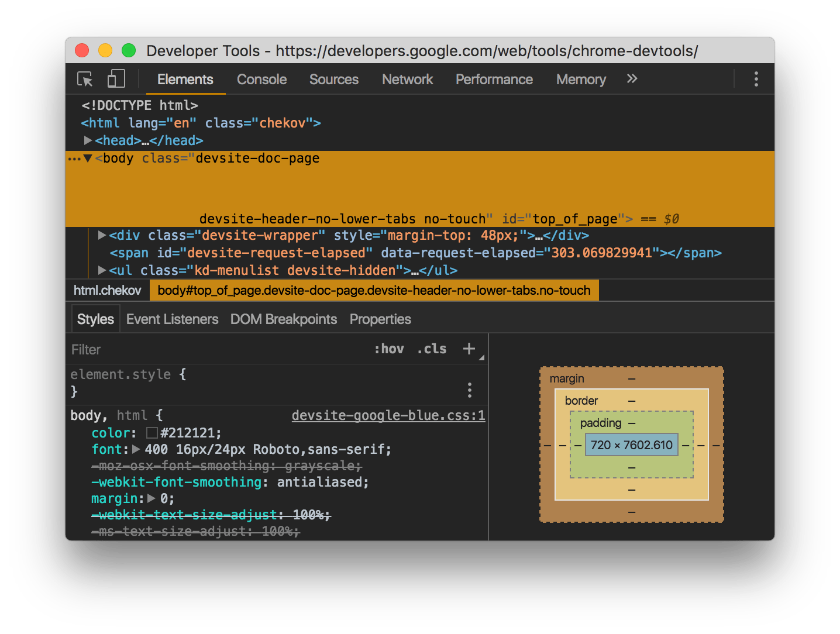Select the inspect element cursor icon
840x634 pixels.
[84, 79]
